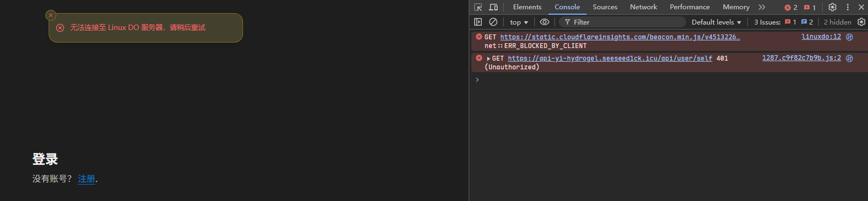Click the ERR_BLOCKED_BY_CLIENT error text
868x201 pixels.
(535, 46)
